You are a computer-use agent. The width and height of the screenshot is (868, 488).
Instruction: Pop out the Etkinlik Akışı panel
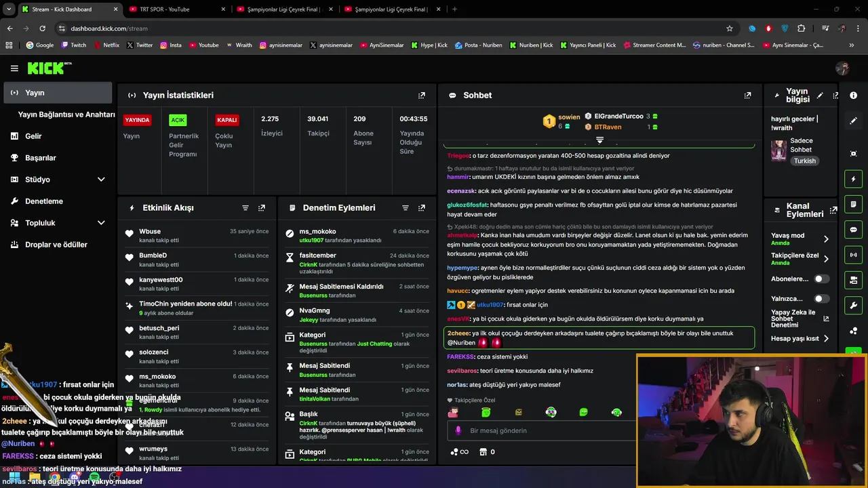pos(262,208)
